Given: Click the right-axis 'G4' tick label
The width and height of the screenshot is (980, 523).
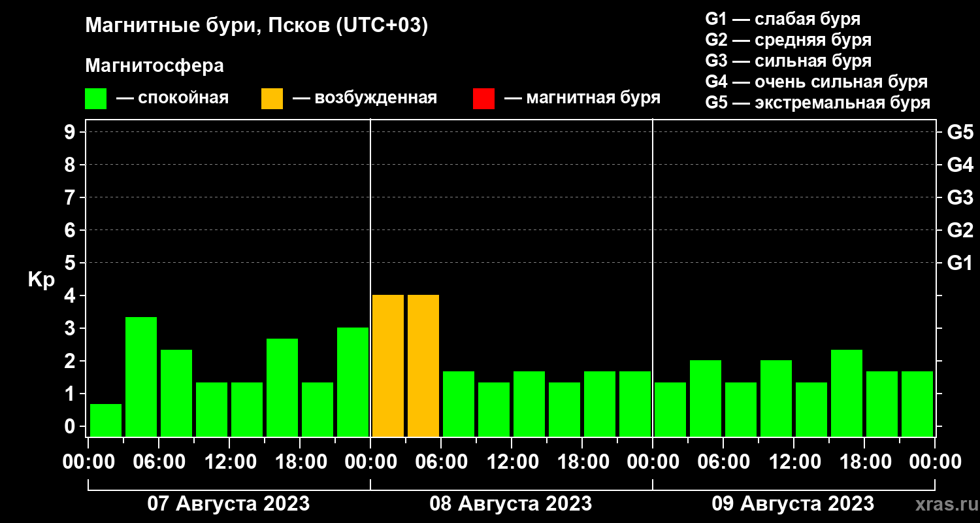Looking at the screenshot, I should tap(960, 165).
